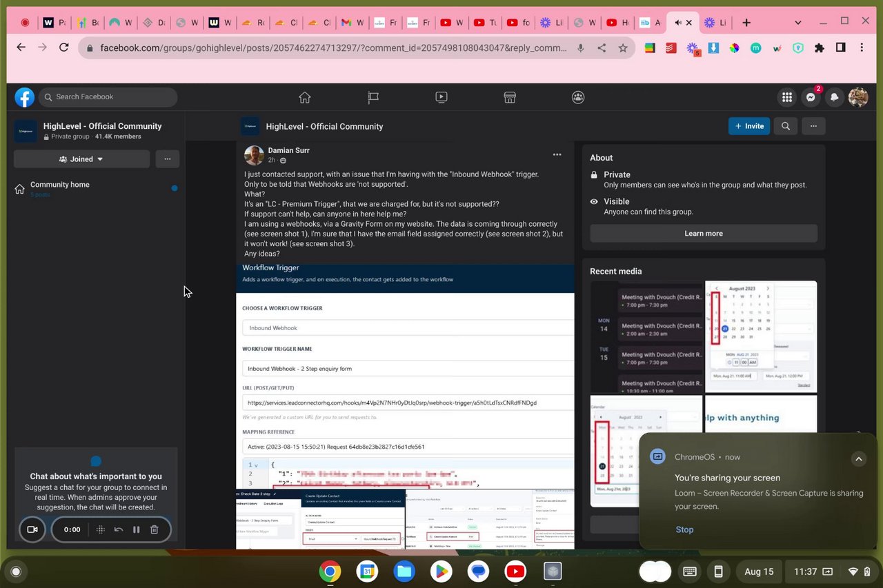Open the Loom extension icon in toolbar
This screenshot has width=883, height=588.
point(693,48)
